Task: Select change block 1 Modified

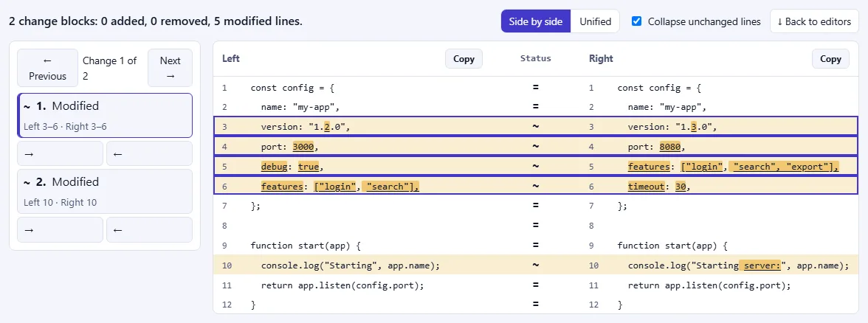Action: pos(105,115)
